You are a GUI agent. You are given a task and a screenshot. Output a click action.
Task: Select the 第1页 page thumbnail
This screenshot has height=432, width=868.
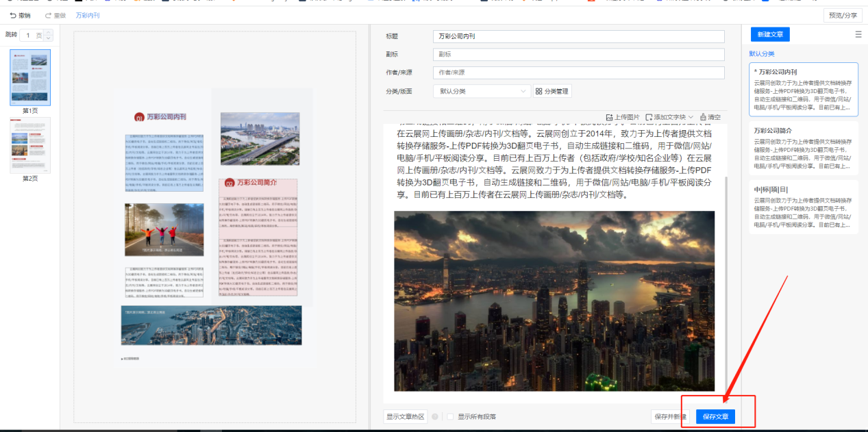[30, 77]
